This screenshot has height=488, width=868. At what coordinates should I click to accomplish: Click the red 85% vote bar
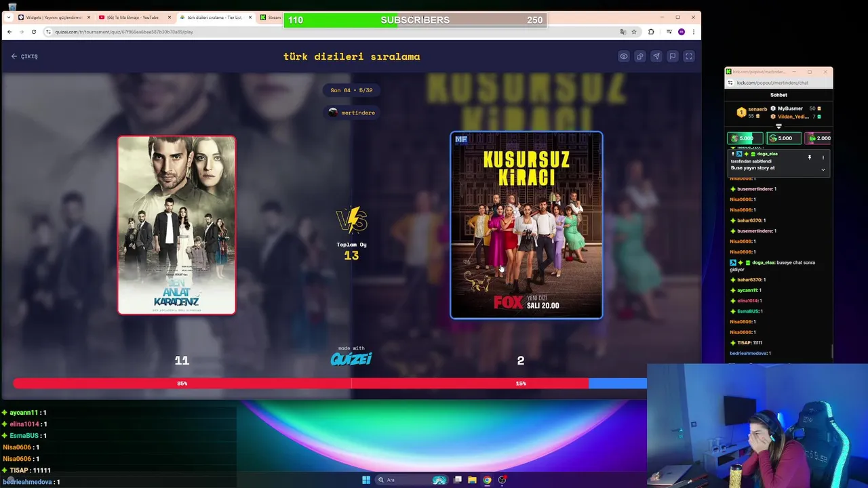coord(300,384)
